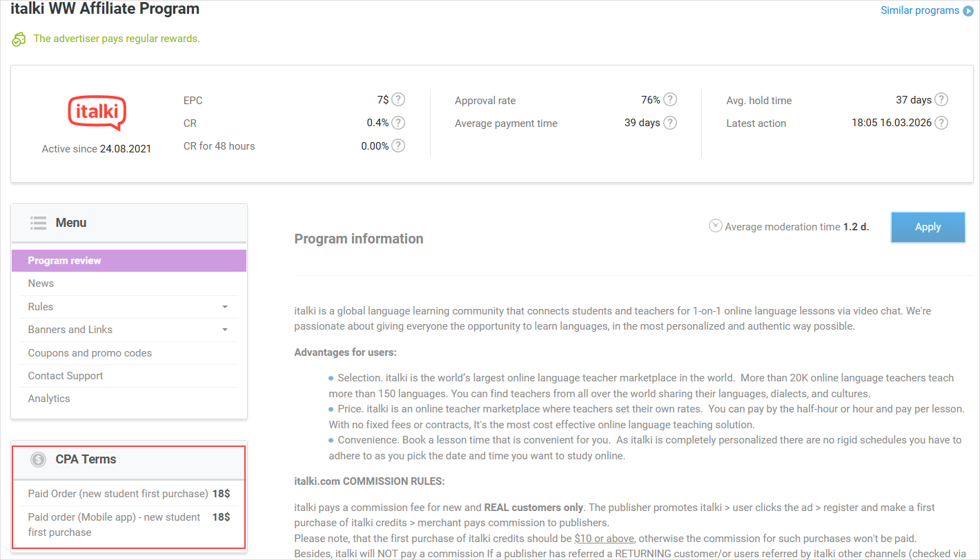980x560 pixels.
Task: Open help icon for CR for 48 hours
Action: pyautogui.click(x=398, y=146)
